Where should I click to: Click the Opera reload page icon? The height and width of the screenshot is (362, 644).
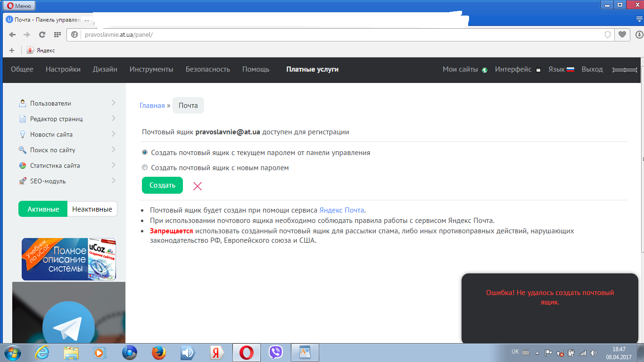pyautogui.click(x=42, y=34)
